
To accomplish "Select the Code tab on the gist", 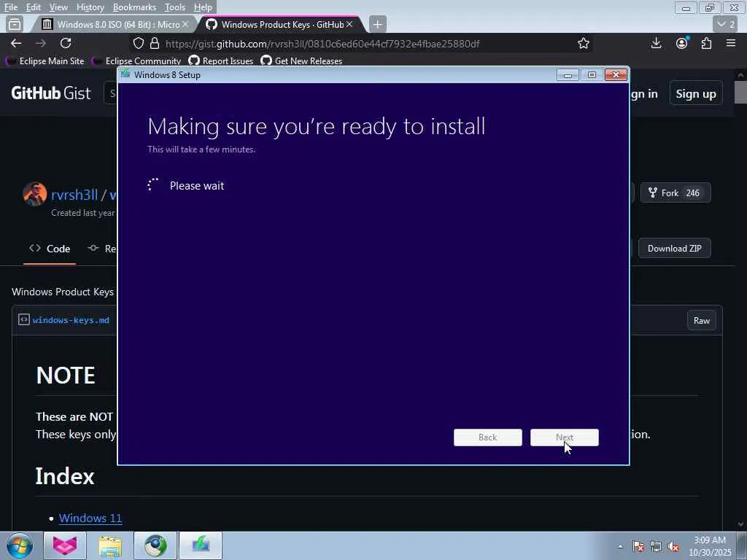I will coord(50,249).
